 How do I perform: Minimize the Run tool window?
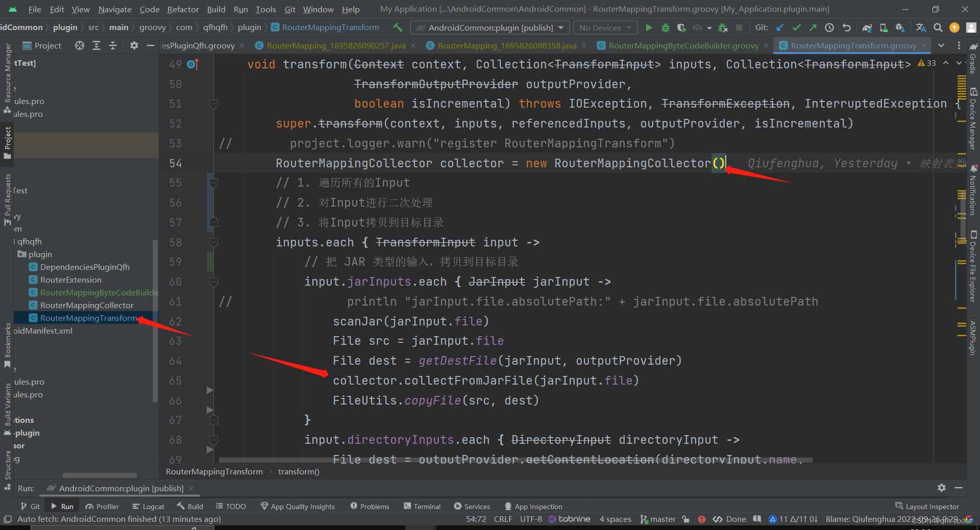pos(959,488)
